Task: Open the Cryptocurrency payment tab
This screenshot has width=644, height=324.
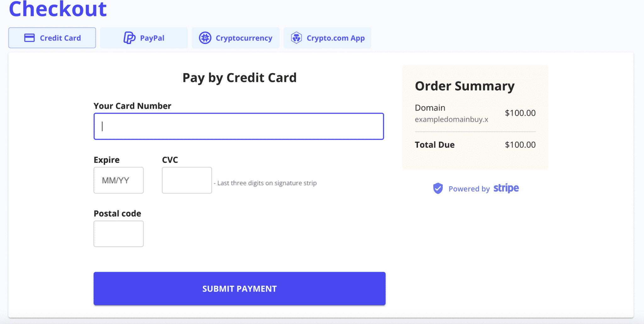Action: (236, 37)
